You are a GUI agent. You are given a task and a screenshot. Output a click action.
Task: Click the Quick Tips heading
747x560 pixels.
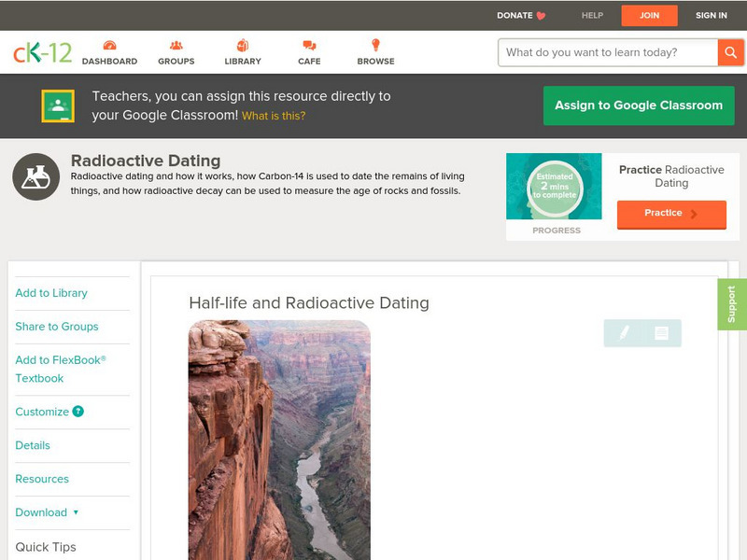coord(46,547)
